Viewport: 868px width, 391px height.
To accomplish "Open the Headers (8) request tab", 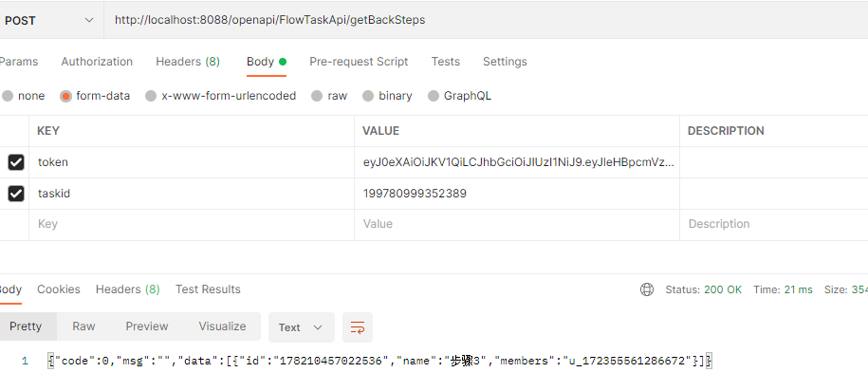I will coord(188,62).
